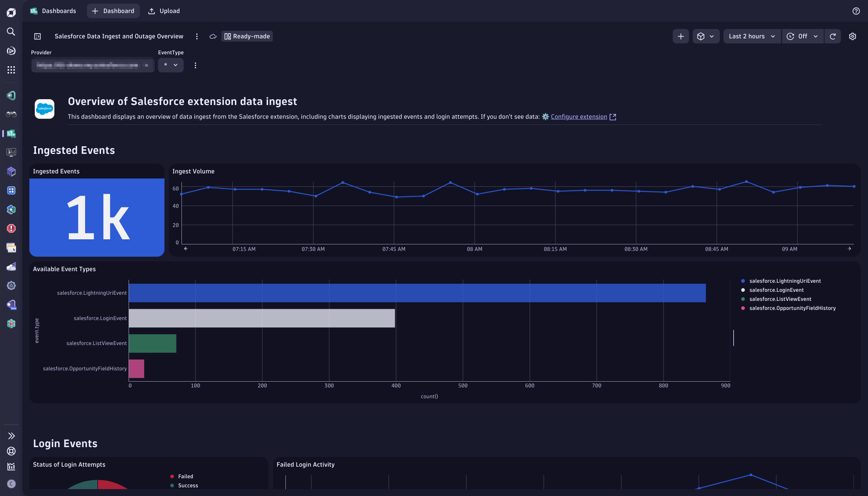Open the apps grid launcher
The height and width of the screenshot is (496, 868).
[x=11, y=70]
